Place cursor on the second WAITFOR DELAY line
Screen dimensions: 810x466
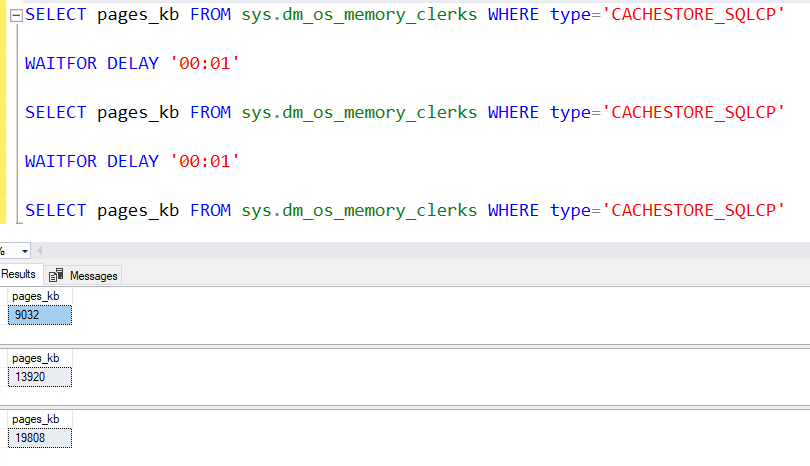[x=132, y=162]
